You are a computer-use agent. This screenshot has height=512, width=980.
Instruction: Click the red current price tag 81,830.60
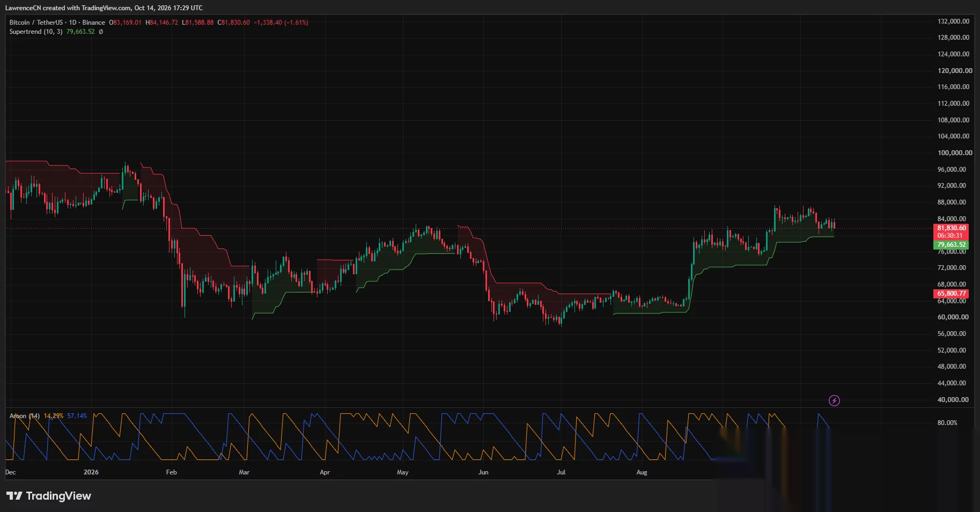[951, 228]
